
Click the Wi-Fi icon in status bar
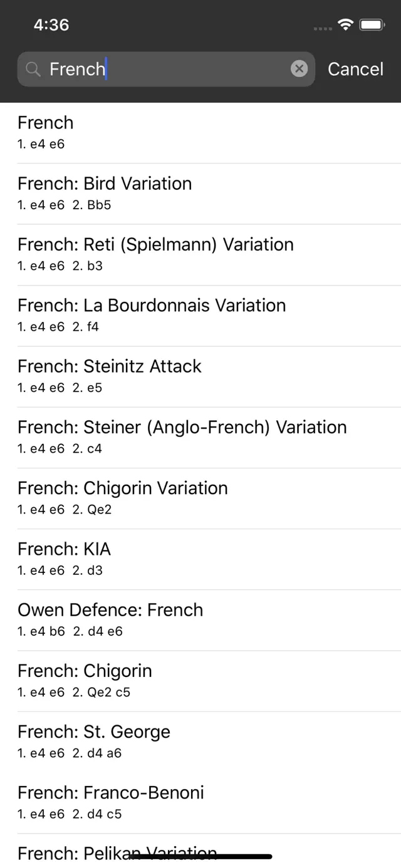(344, 25)
